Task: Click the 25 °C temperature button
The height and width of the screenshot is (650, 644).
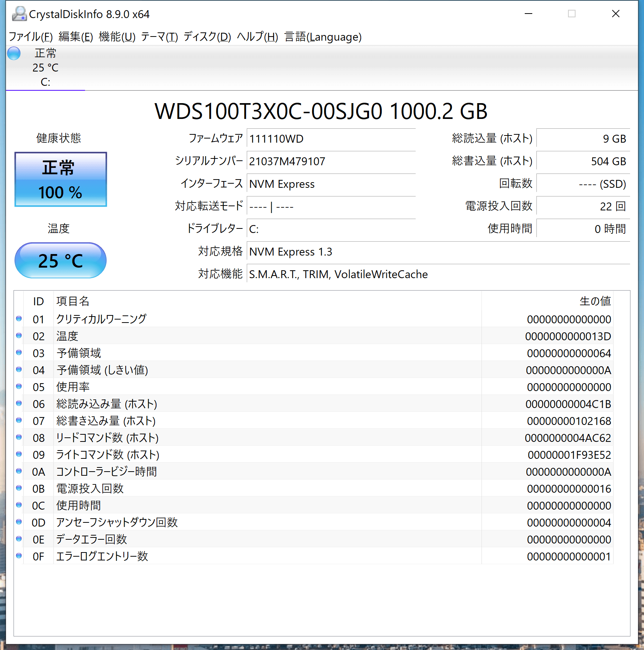Action: click(x=61, y=260)
